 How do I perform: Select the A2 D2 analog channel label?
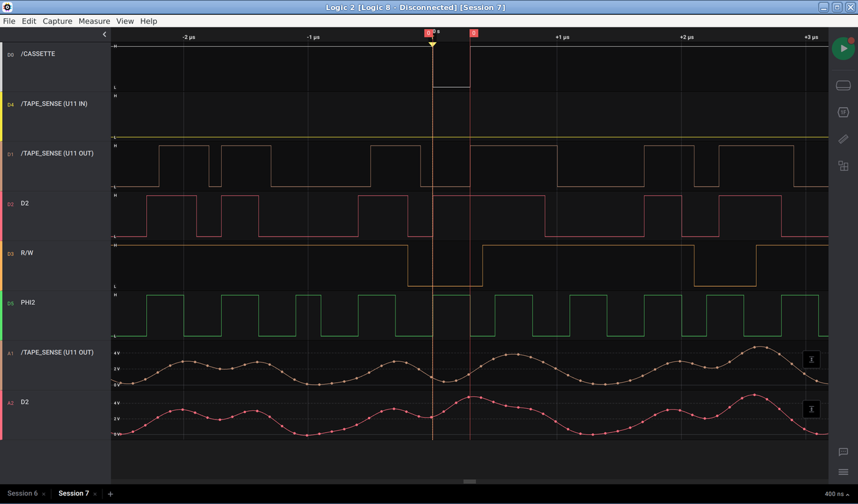click(25, 402)
